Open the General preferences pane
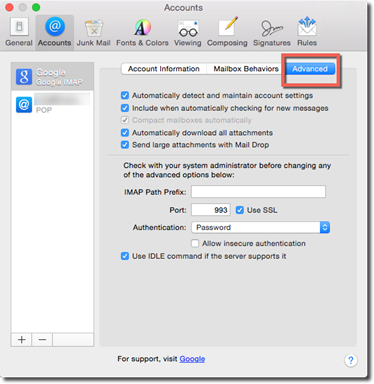The height and width of the screenshot is (384, 374). (19, 32)
